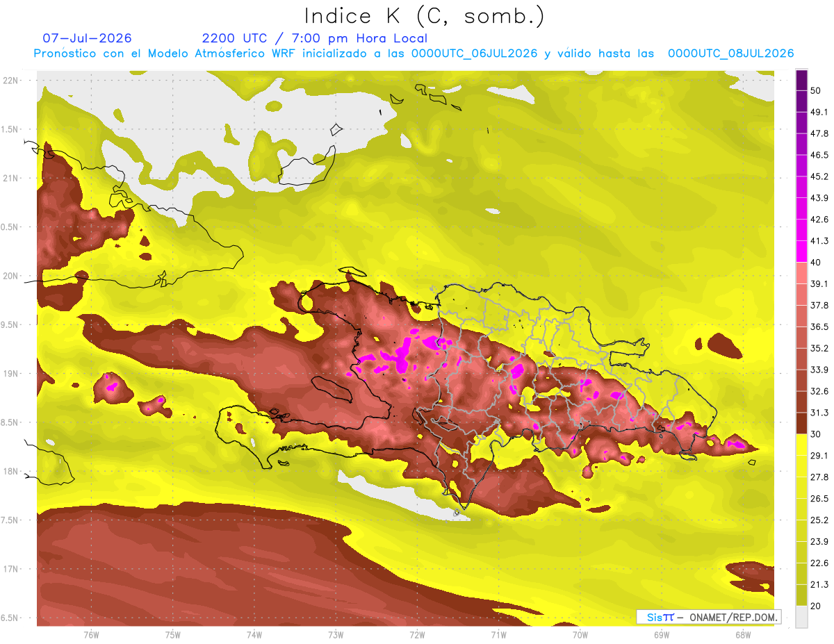The height and width of the screenshot is (644, 834).
Task: Click the "7.5N" latitude label
Action: click(10, 520)
